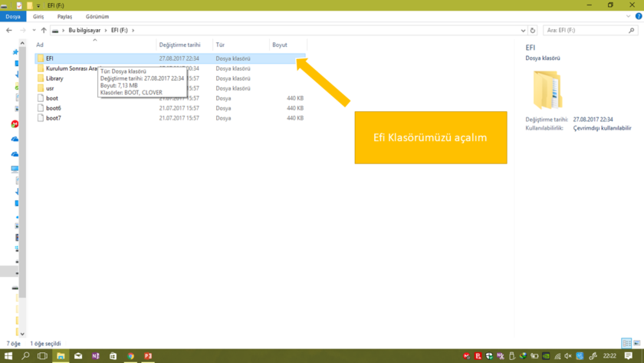Switch to the Görünüm tab
Viewport: 644px width, 363px height.
[x=97, y=15]
